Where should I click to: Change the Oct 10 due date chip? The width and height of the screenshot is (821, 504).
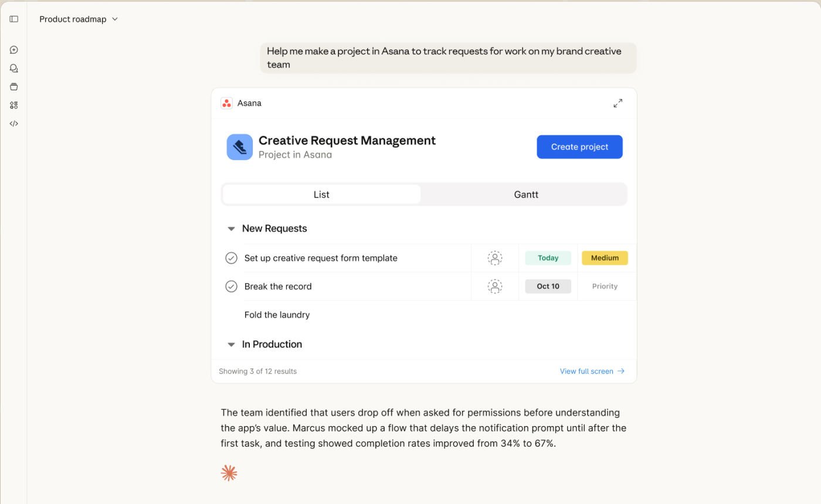tap(548, 286)
